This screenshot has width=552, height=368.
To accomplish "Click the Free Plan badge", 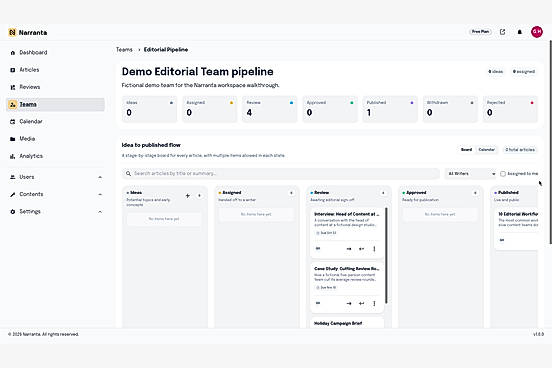I will tap(480, 32).
